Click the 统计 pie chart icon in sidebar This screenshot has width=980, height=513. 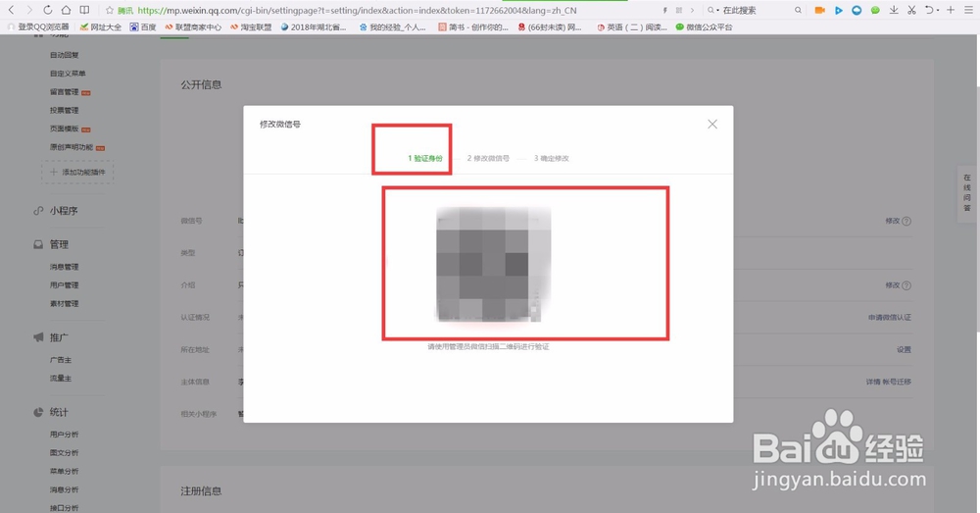pyautogui.click(x=38, y=412)
